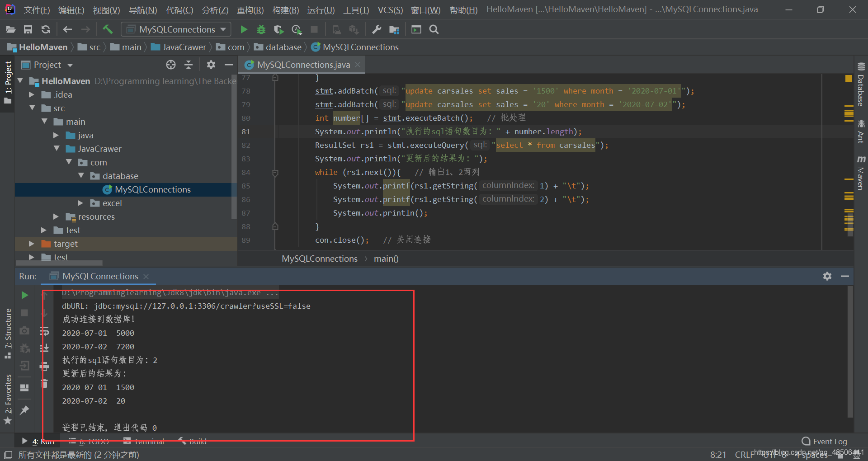This screenshot has width=868, height=461.
Task: Run MySQLConnections with green play button
Action: click(244, 30)
